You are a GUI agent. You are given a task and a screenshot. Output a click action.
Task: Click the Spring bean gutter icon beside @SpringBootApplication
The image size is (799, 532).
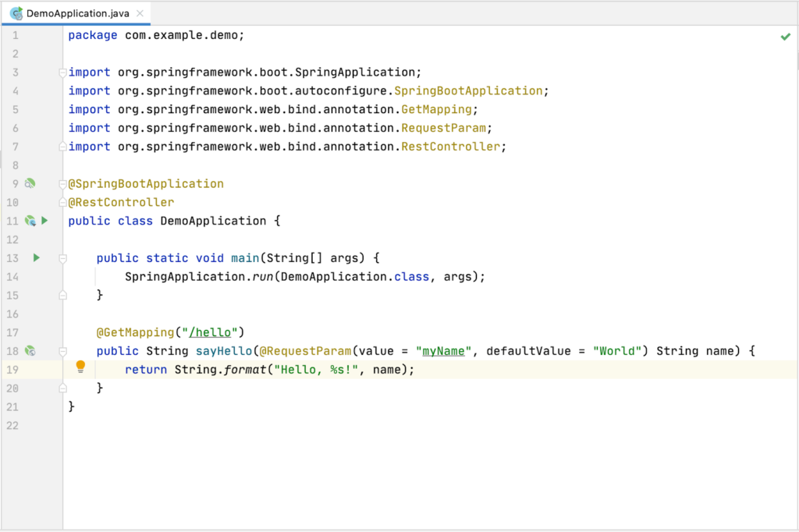29,183
